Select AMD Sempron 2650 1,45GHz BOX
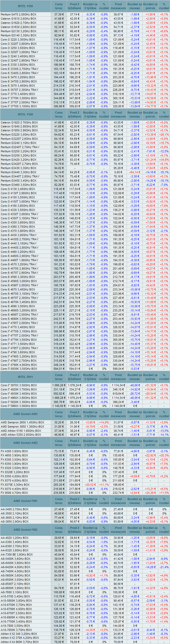Screen dimensions: 170x644 22,422
